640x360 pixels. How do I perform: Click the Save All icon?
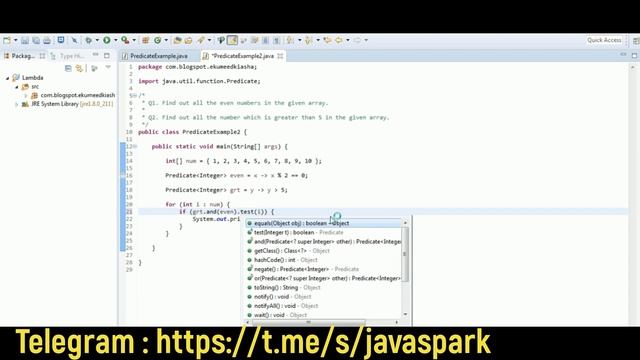pos(36,40)
